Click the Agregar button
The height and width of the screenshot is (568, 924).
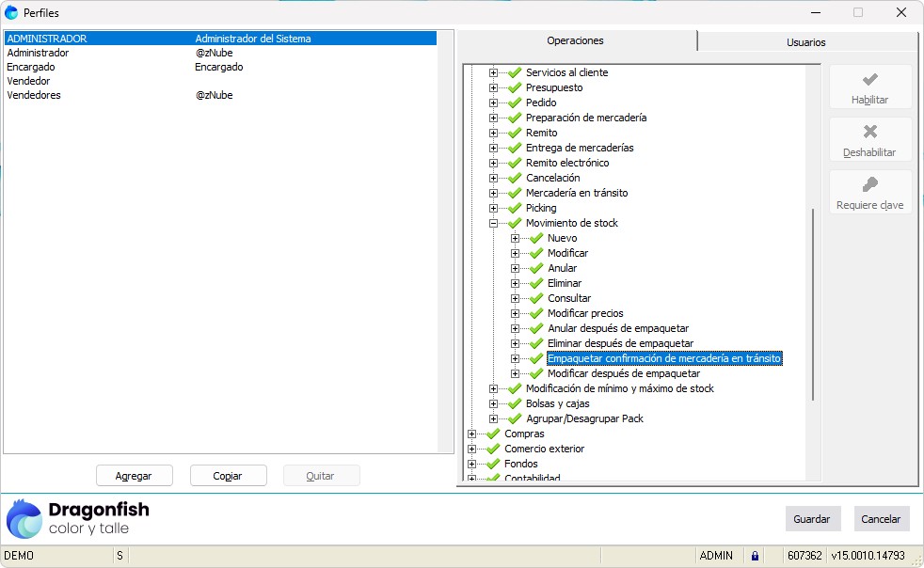coord(133,476)
